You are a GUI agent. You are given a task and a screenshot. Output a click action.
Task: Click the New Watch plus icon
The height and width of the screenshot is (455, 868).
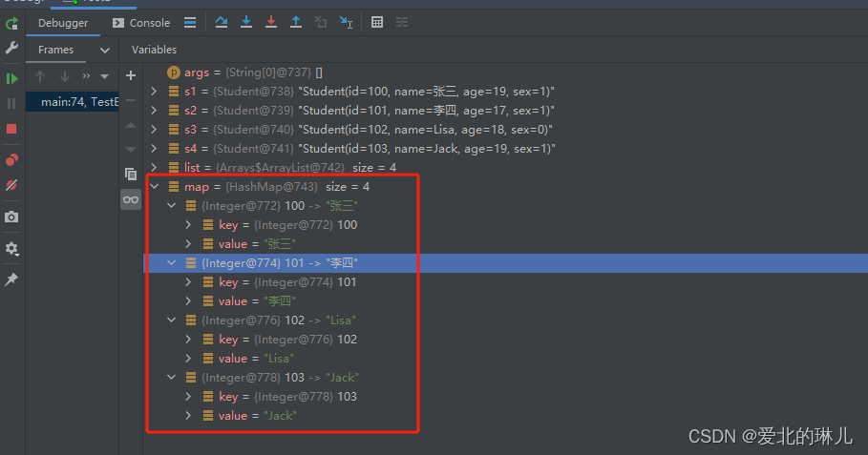[131, 75]
